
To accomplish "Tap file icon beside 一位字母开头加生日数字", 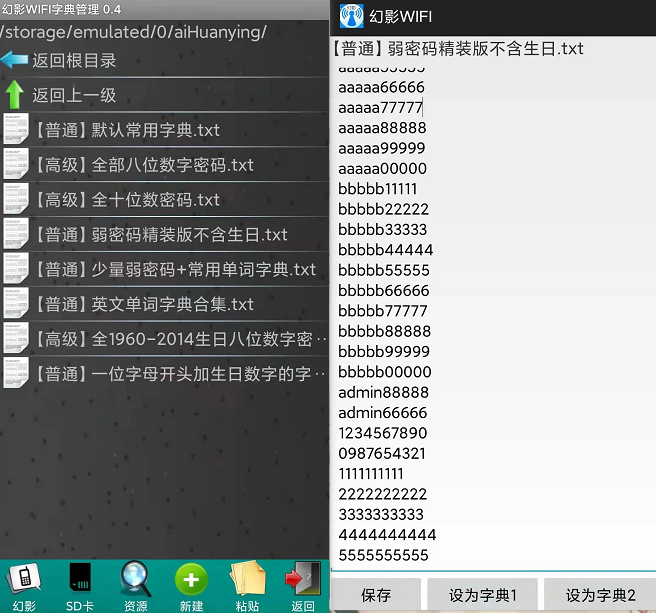I will [x=16, y=373].
